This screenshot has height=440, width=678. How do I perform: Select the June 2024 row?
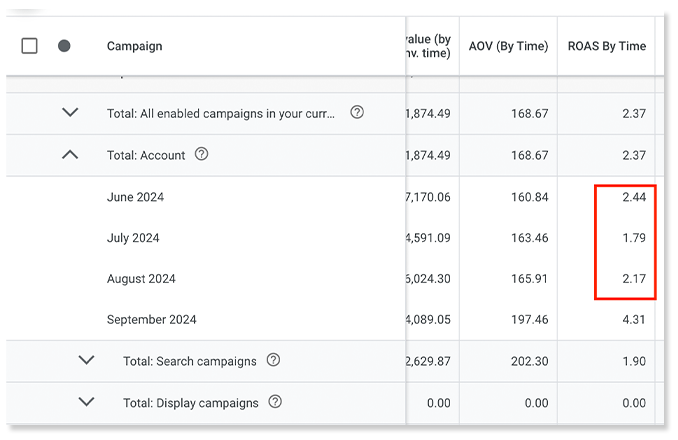135,197
